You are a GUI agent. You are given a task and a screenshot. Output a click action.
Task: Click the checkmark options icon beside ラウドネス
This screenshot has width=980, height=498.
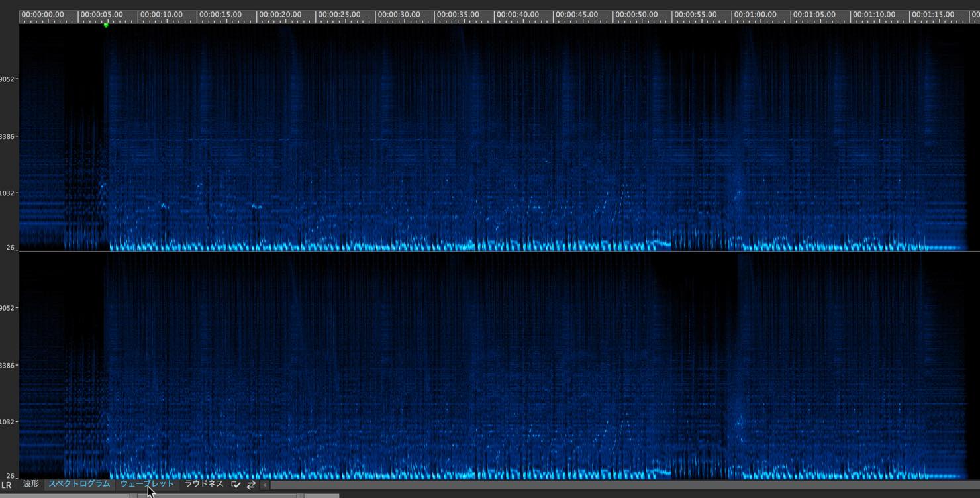pos(236,485)
